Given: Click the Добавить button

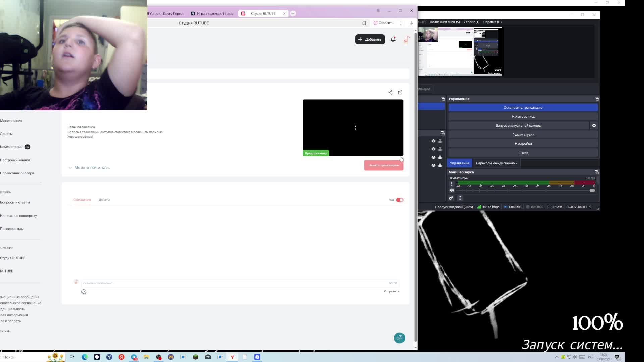Looking at the screenshot, I should tap(370, 39).
